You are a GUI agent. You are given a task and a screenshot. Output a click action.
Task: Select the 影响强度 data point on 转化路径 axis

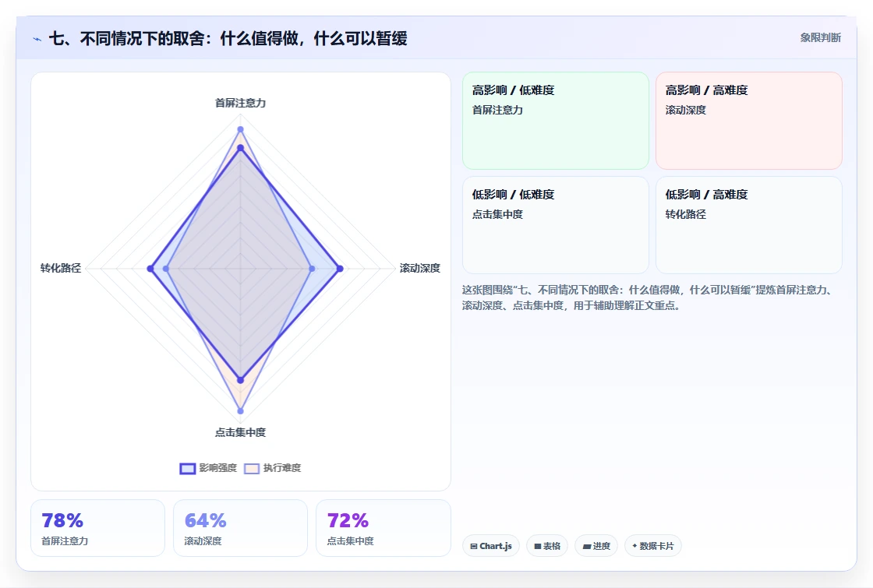point(150,269)
